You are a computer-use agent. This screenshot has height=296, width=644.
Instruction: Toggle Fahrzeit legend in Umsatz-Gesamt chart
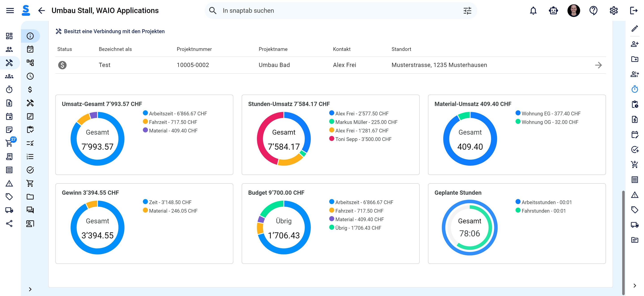pos(172,122)
